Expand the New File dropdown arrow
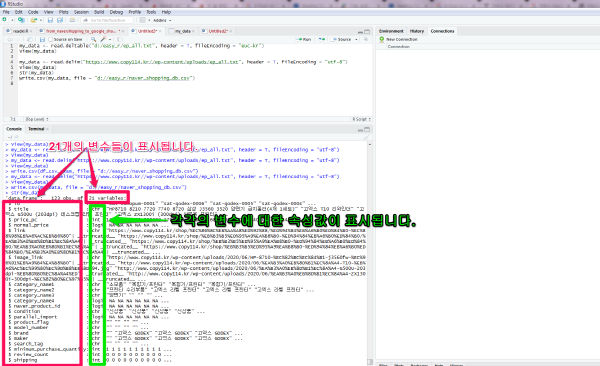 coord(12,20)
